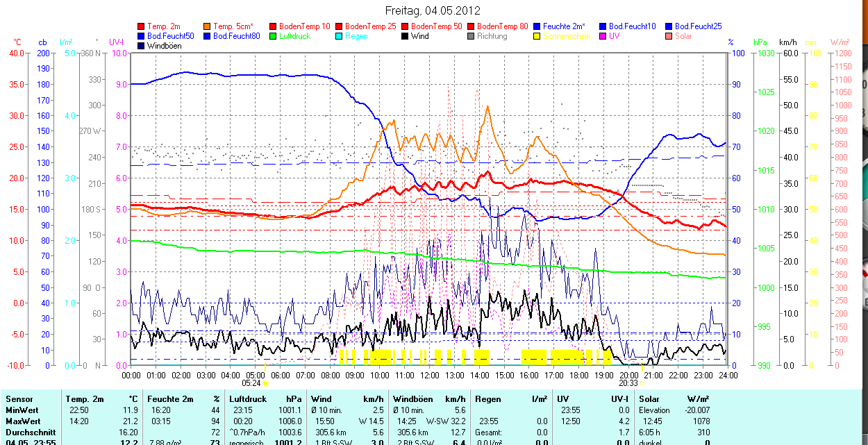The width and height of the screenshot is (868, 445).
Task: Click the 'MaxWert' row label
Action: pyautogui.click(x=22, y=421)
